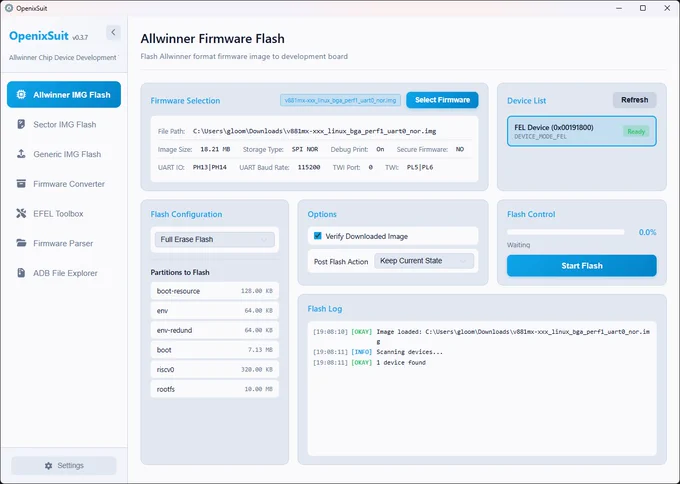
Task: Click the '1 device found' log line
Action: click(369, 363)
